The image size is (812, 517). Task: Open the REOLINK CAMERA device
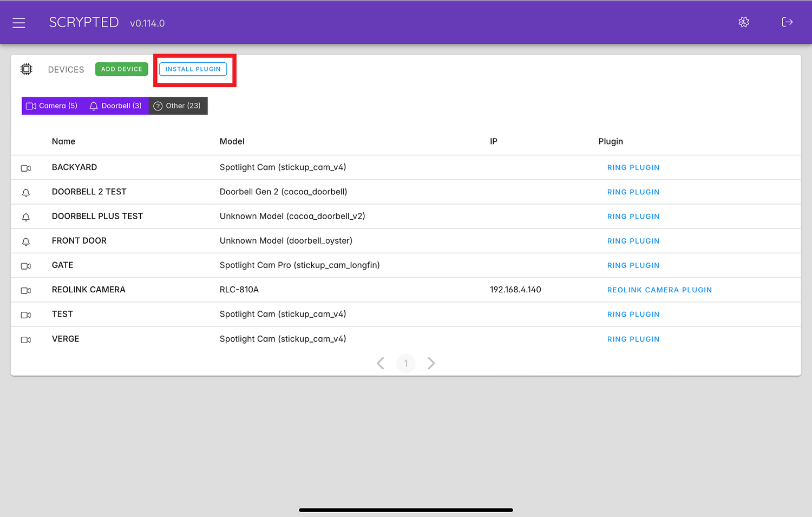coord(89,290)
